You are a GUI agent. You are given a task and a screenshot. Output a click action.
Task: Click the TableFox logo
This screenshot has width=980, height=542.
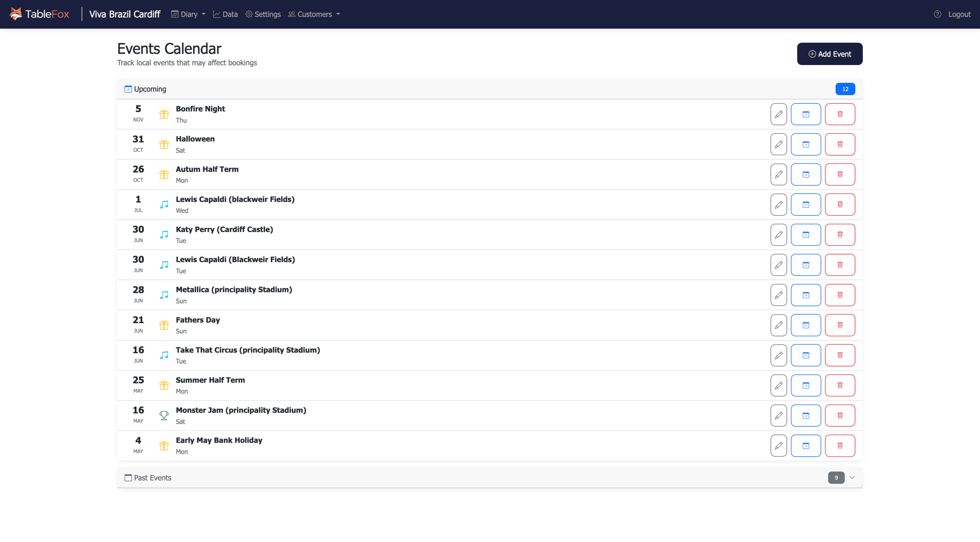pyautogui.click(x=39, y=14)
